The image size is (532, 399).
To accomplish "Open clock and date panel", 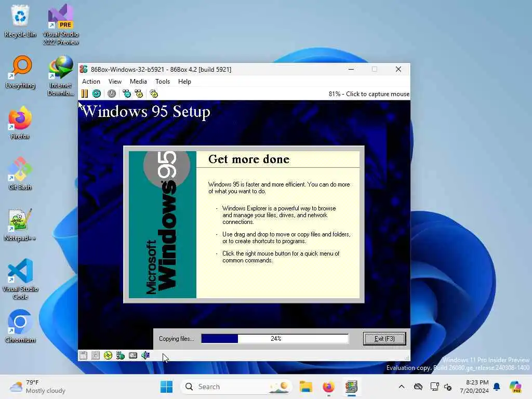I will pyautogui.click(x=474, y=387).
